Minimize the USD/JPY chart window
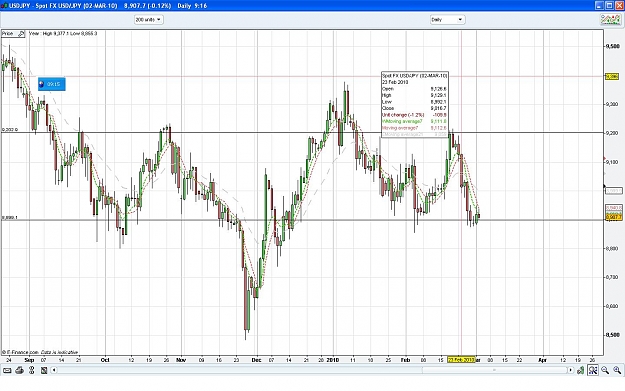The image size is (625, 391). point(600,5)
